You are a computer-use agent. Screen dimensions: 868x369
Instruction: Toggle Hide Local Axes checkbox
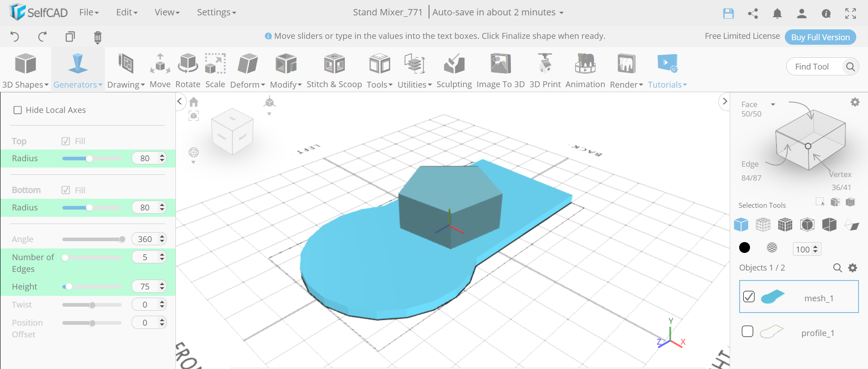point(18,110)
